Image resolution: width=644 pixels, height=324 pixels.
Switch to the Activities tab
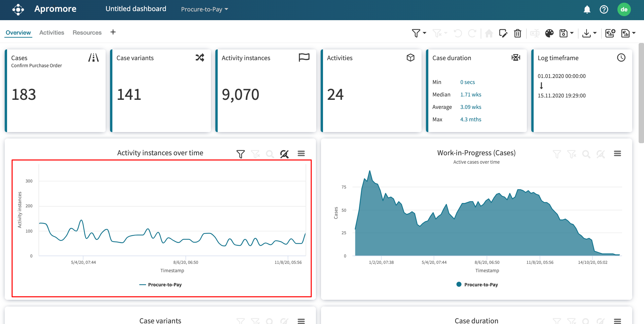tap(51, 33)
